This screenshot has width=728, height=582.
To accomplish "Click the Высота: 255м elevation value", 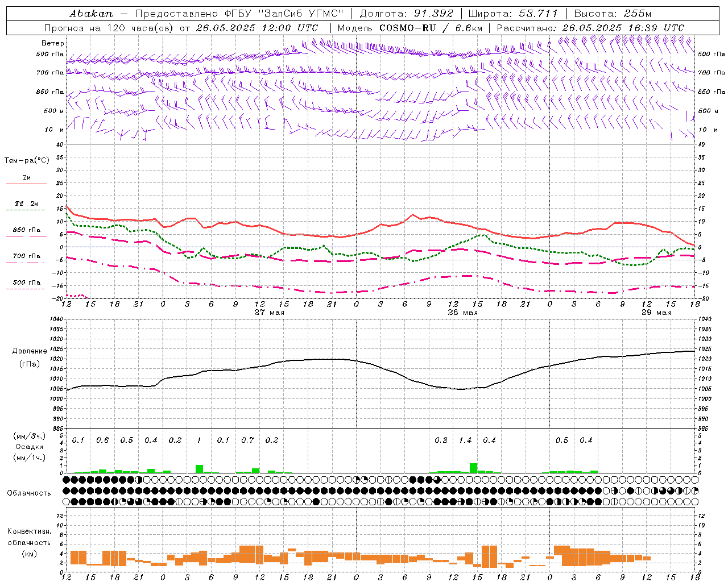I will [613, 14].
